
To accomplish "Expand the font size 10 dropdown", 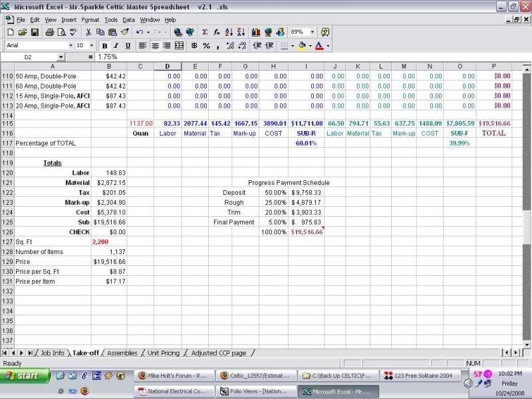I will (x=91, y=45).
